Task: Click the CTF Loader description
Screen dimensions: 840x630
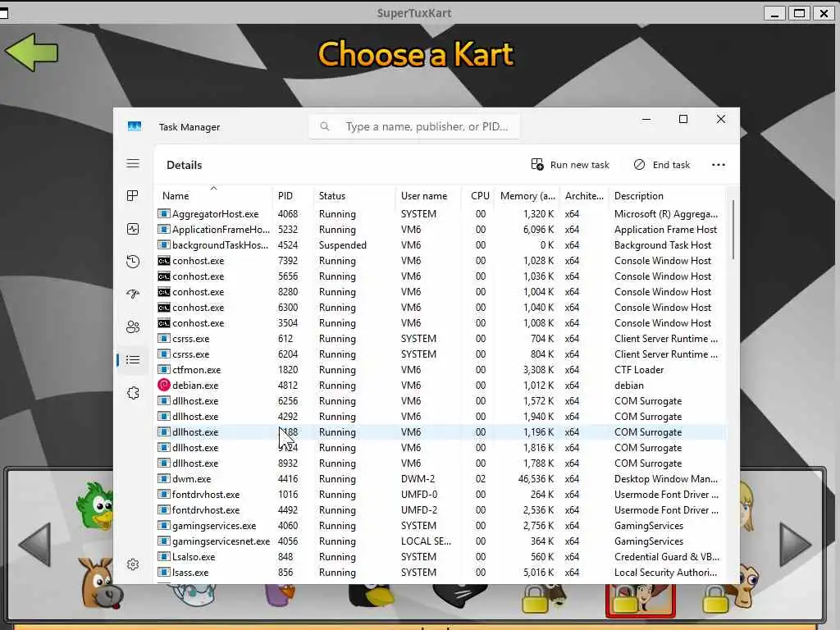Action: [638, 370]
